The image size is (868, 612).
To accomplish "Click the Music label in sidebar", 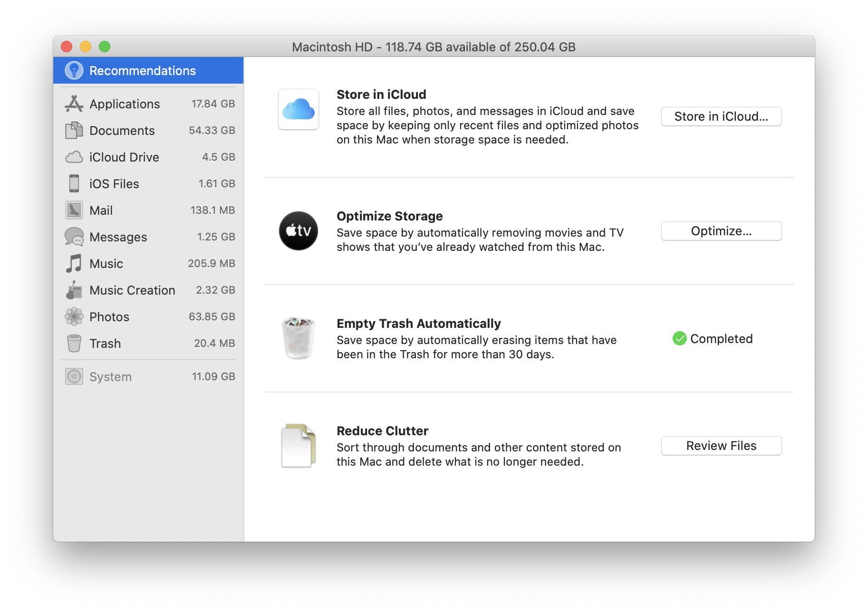I will [x=106, y=264].
